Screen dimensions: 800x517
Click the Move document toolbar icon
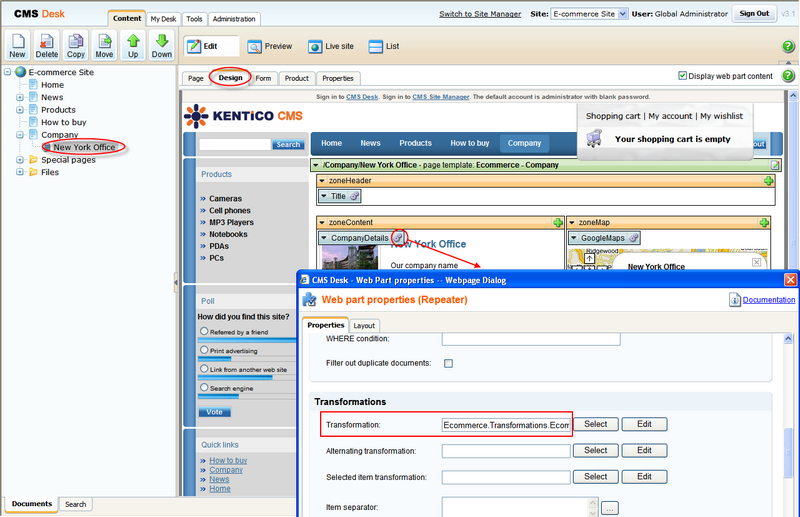[x=104, y=45]
